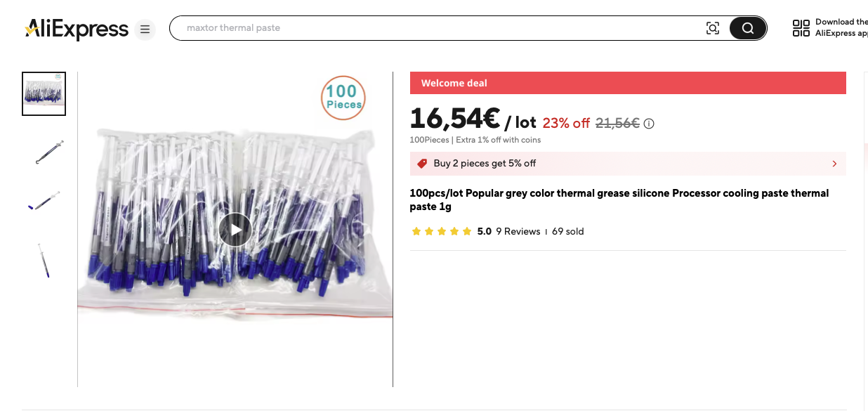Select the last product thumbnail
Viewport: 868px width, 411px height.
pos(44,260)
